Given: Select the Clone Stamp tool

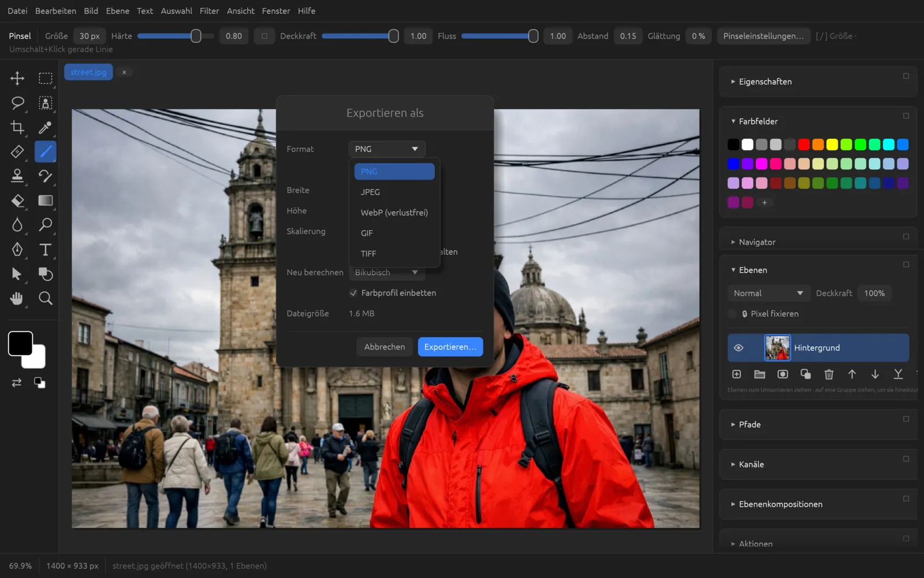Looking at the screenshot, I should point(17,176).
